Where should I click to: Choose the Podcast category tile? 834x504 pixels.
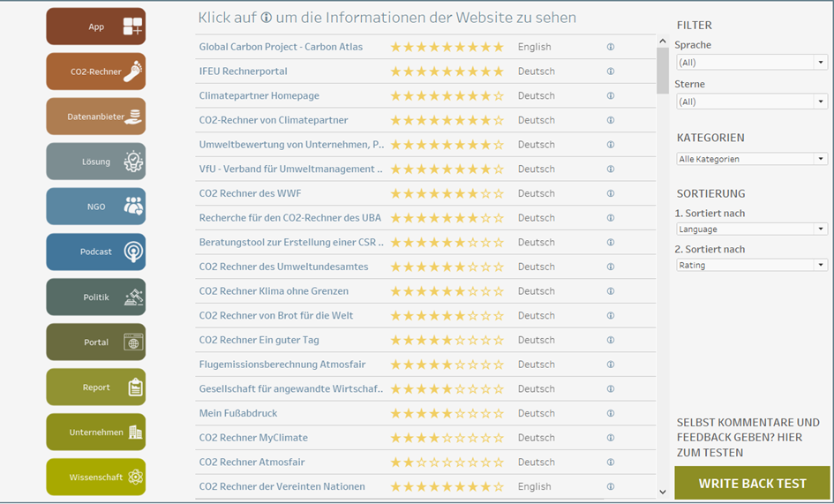click(x=96, y=252)
